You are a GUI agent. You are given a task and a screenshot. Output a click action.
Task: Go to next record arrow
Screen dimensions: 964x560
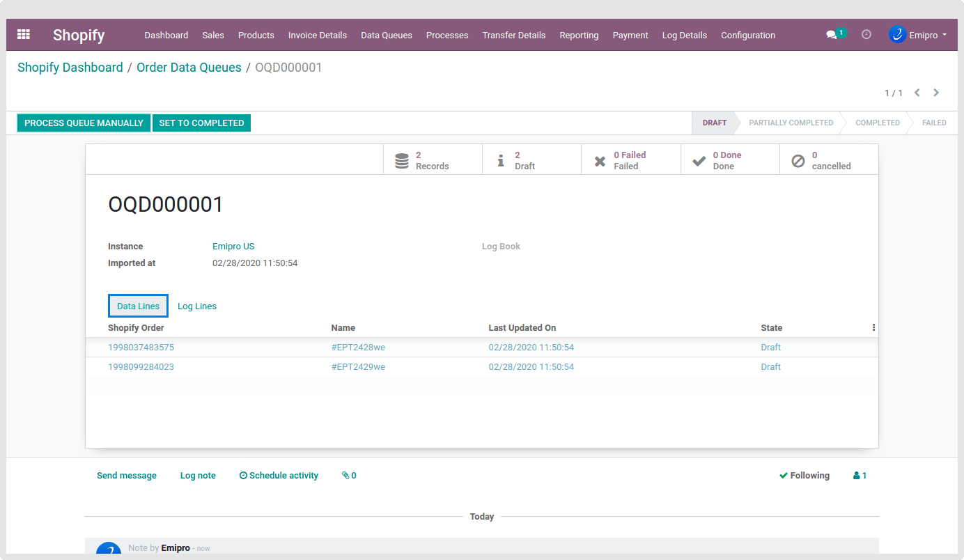point(936,93)
